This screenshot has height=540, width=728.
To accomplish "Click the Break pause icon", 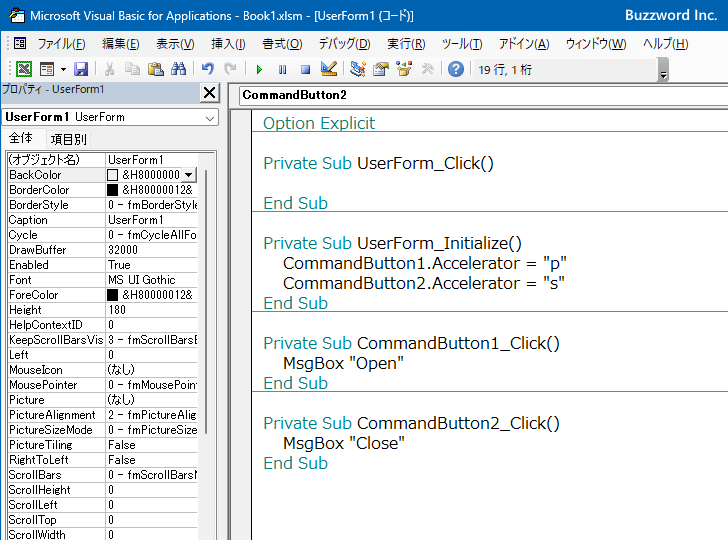I will pos(282,70).
